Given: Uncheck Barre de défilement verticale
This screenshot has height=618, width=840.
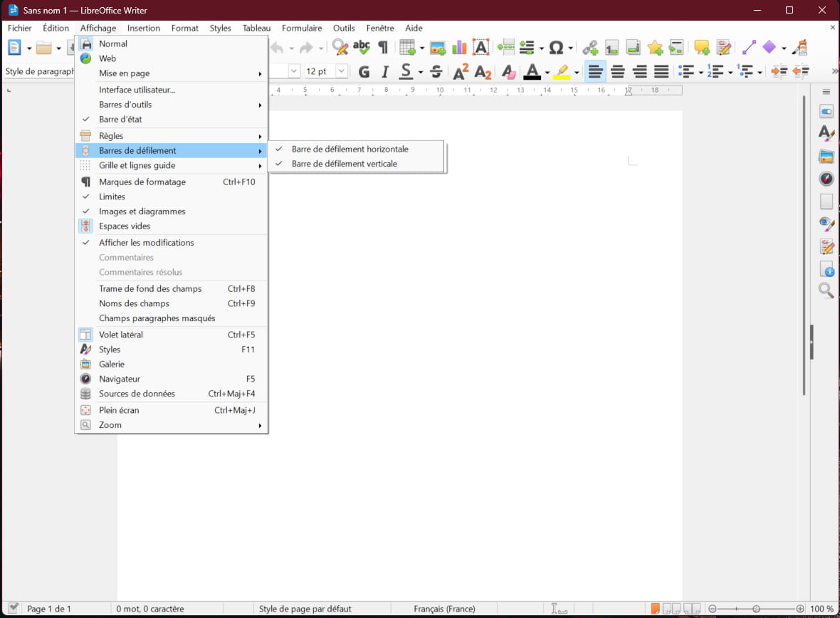Looking at the screenshot, I should pos(344,164).
